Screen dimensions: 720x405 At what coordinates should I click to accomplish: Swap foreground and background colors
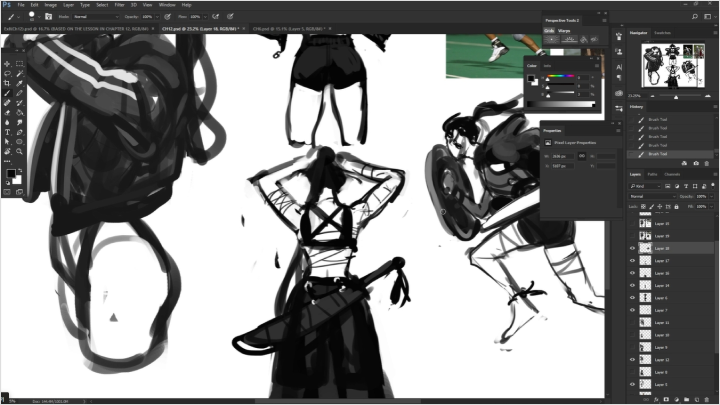point(20,170)
